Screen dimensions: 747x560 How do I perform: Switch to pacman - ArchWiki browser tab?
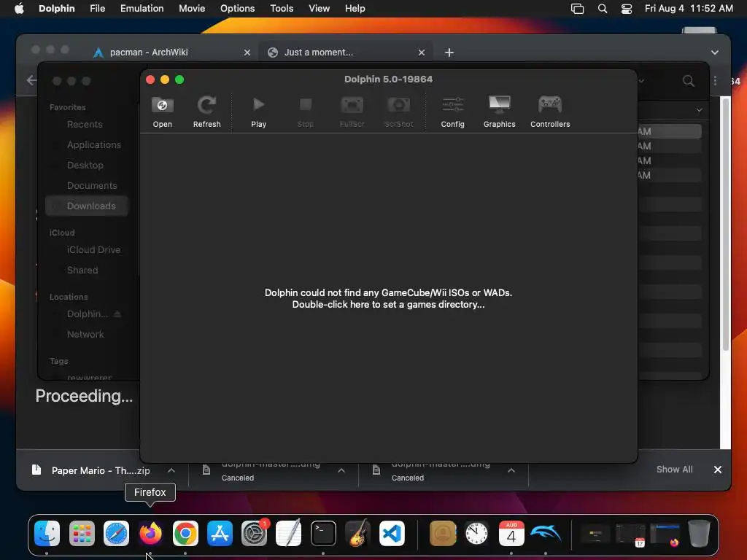pos(149,52)
